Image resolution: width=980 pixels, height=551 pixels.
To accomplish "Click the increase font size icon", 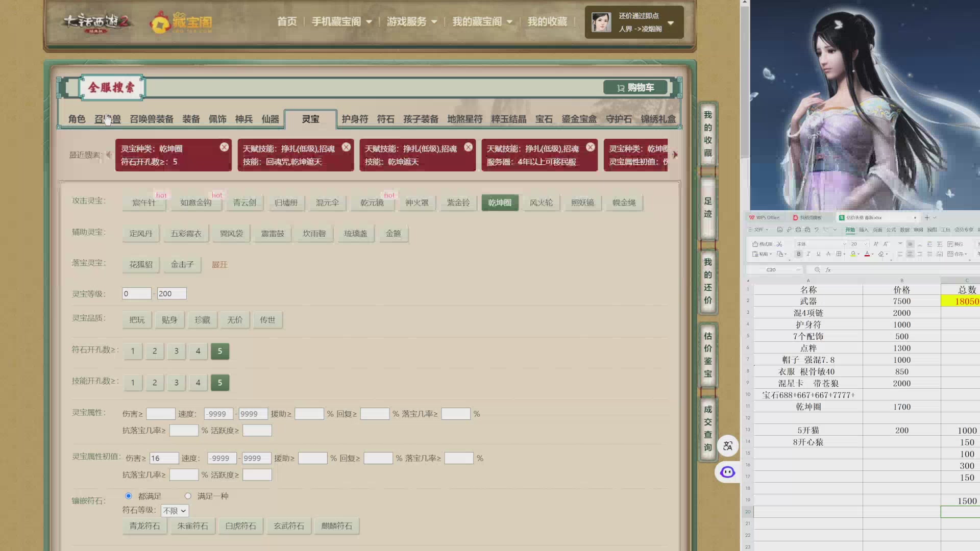I will coord(876,244).
